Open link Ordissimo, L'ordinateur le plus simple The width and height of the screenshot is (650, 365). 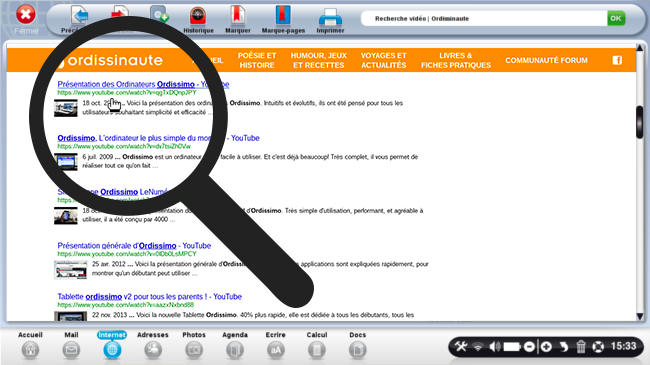click(158, 138)
